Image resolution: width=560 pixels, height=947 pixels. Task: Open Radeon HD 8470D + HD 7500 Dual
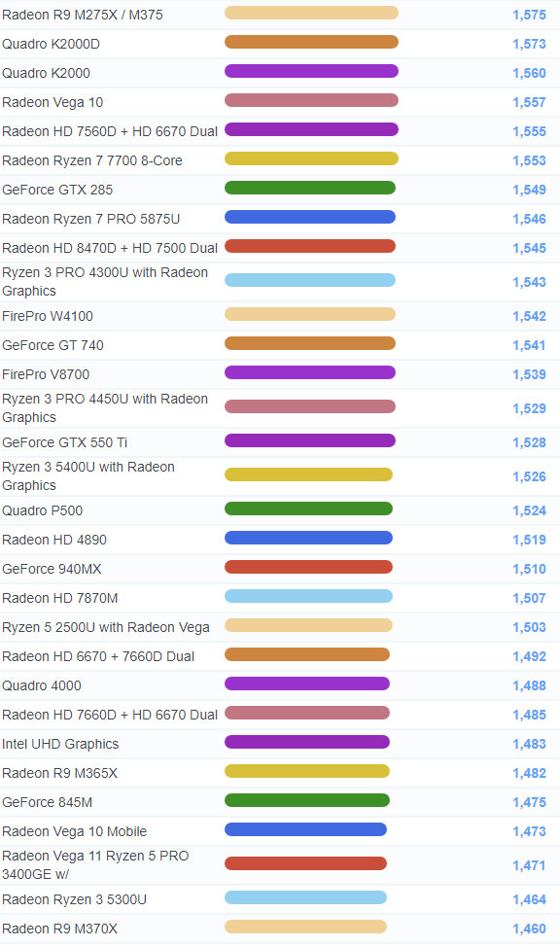pos(110,248)
